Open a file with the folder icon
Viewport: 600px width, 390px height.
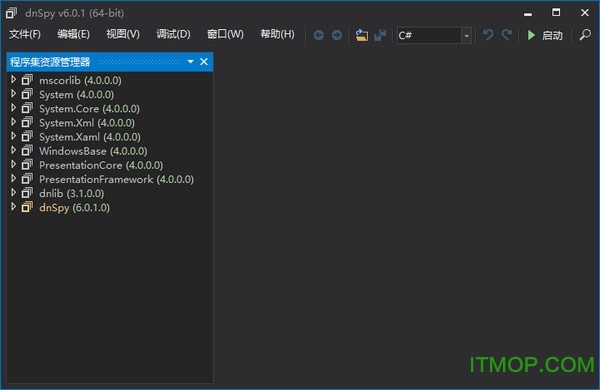click(362, 35)
